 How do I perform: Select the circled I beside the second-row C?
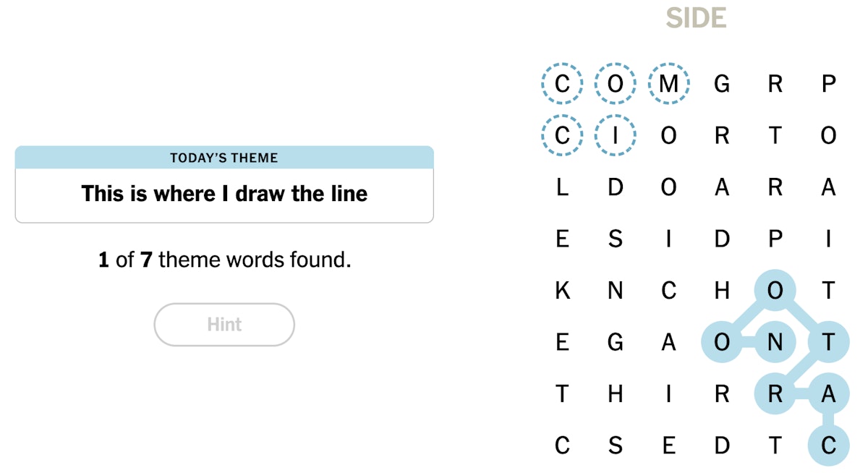[615, 135]
